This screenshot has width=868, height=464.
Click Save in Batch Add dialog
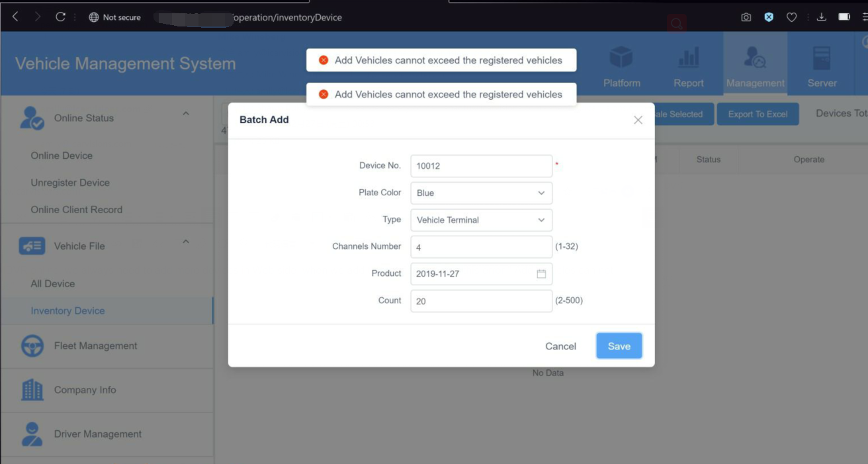point(619,346)
